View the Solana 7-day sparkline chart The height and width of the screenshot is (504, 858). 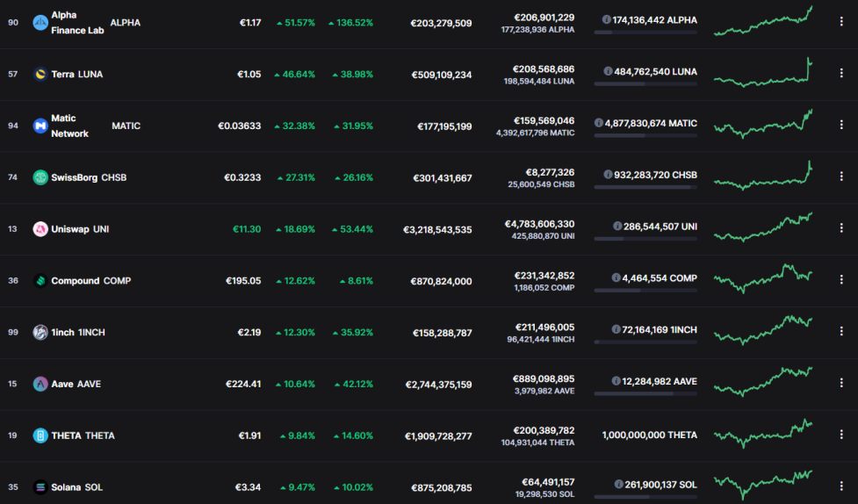tap(763, 485)
